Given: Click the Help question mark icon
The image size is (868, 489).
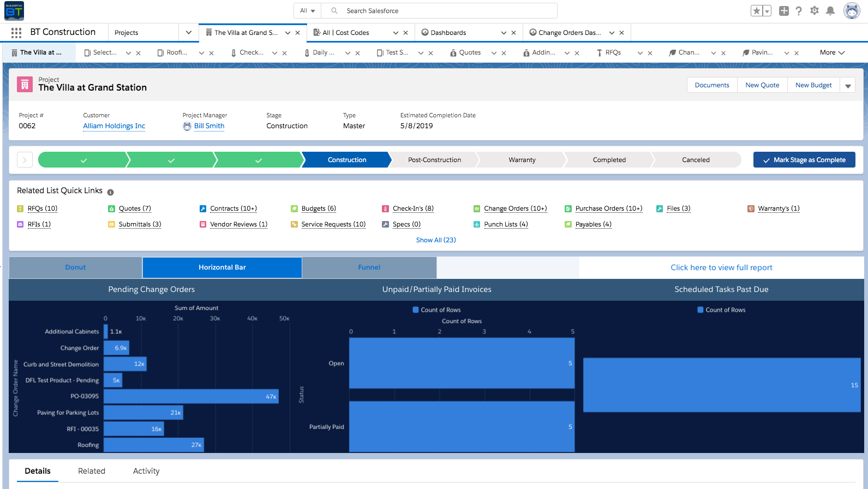Looking at the screenshot, I should point(799,11).
